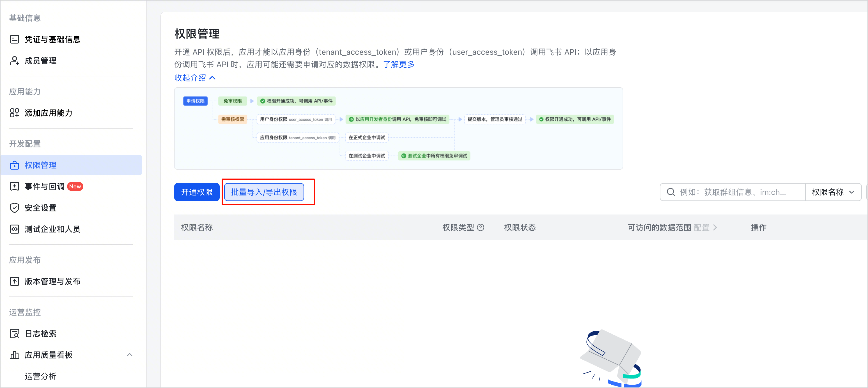
Task: Click the 事件与回调 icon
Action: click(15, 186)
